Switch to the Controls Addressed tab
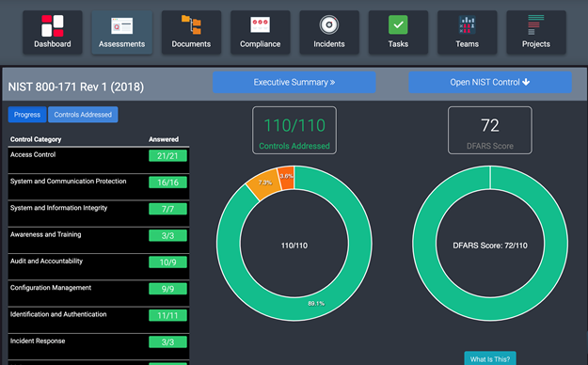The image size is (588, 365). pos(83,115)
